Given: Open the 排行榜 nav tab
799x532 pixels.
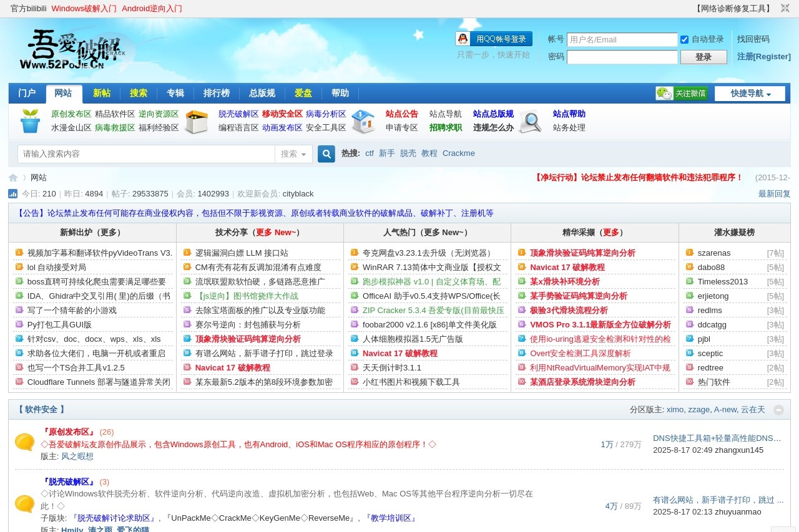Looking at the screenshot, I should [x=217, y=94].
